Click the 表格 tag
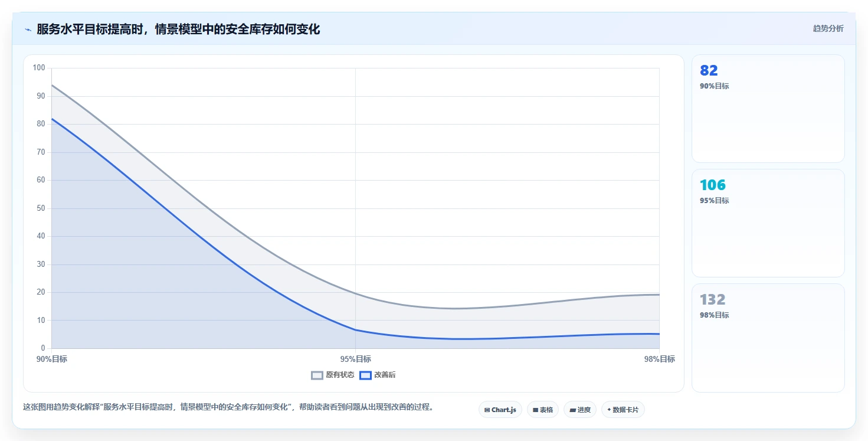This screenshot has height=441, width=868. coord(542,410)
